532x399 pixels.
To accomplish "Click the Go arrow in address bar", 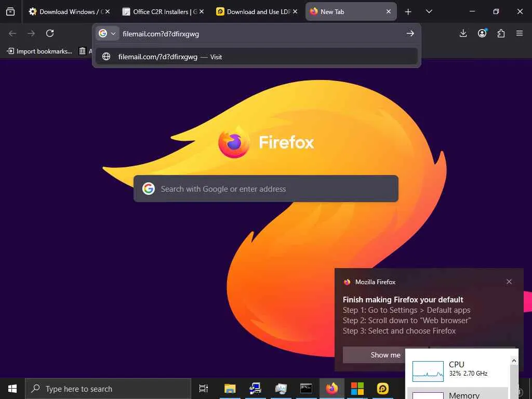I will (410, 33).
